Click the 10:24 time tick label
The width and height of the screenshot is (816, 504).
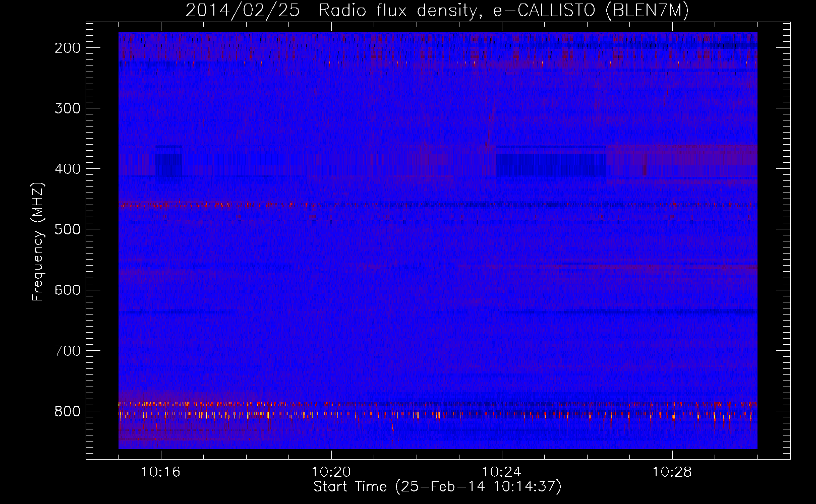502,472
